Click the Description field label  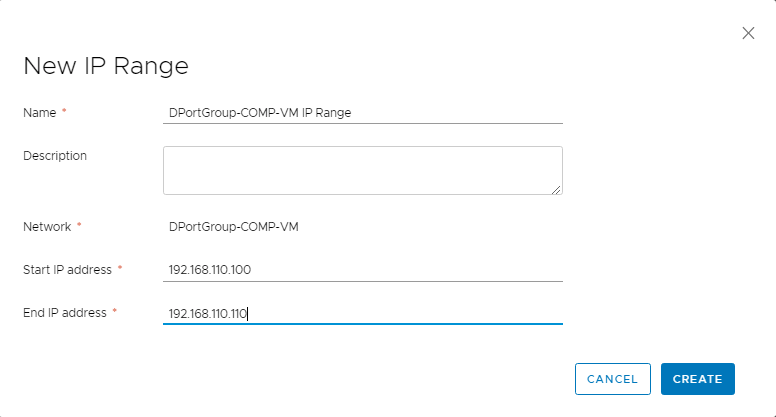[x=55, y=156]
